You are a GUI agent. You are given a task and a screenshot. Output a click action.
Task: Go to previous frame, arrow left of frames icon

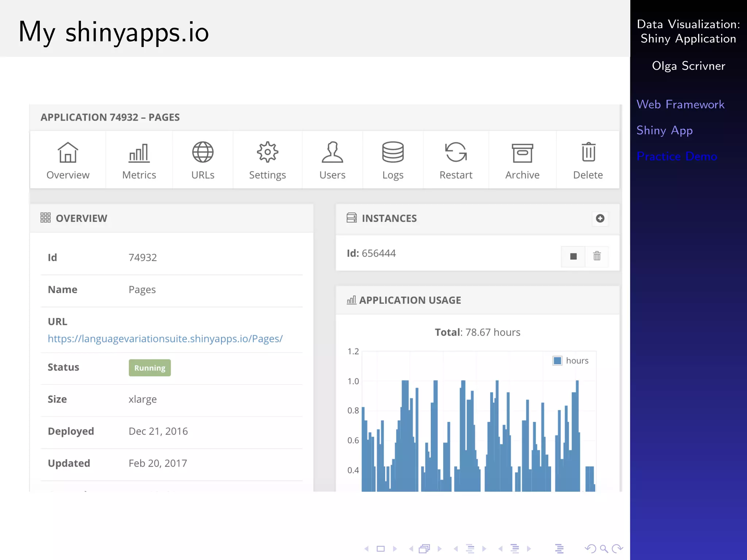pyautogui.click(x=411, y=549)
